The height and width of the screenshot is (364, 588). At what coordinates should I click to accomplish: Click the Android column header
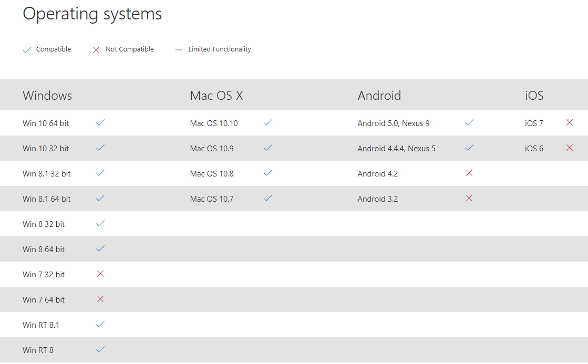(379, 96)
